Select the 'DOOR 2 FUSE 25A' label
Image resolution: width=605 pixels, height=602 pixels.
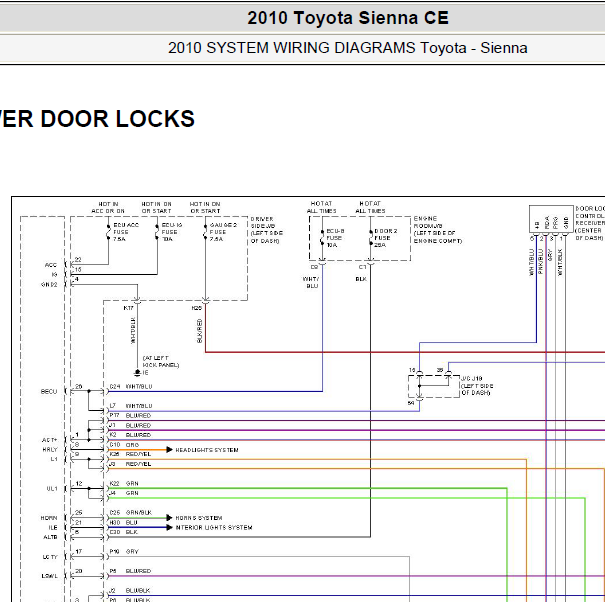tap(385, 238)
